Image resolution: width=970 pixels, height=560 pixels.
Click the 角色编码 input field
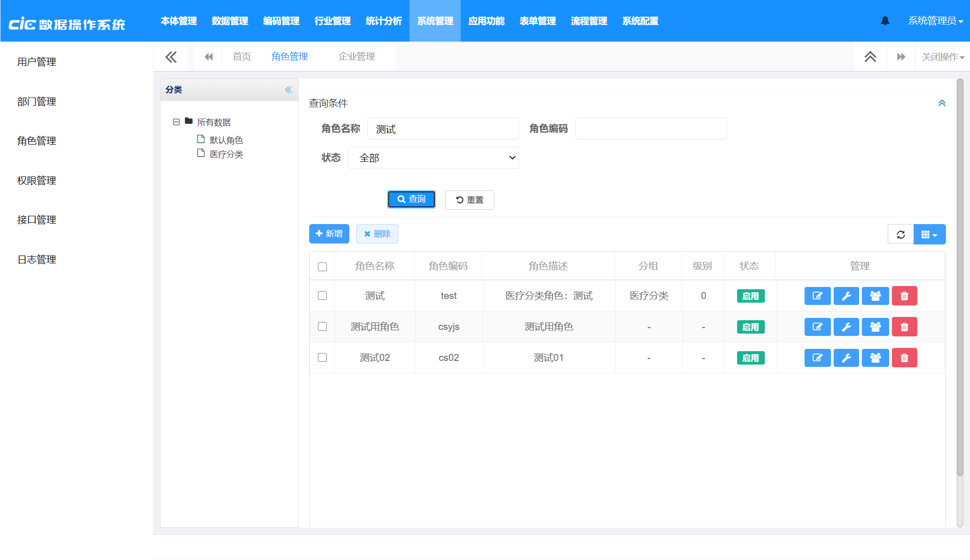coord(650,129)
